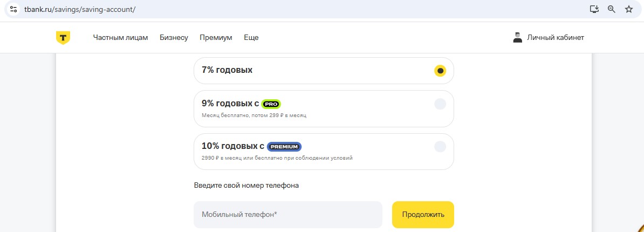Click the blue PREMIUM badge
The width and height of the screenshot is (644, 232).
[x=284, y=146]
